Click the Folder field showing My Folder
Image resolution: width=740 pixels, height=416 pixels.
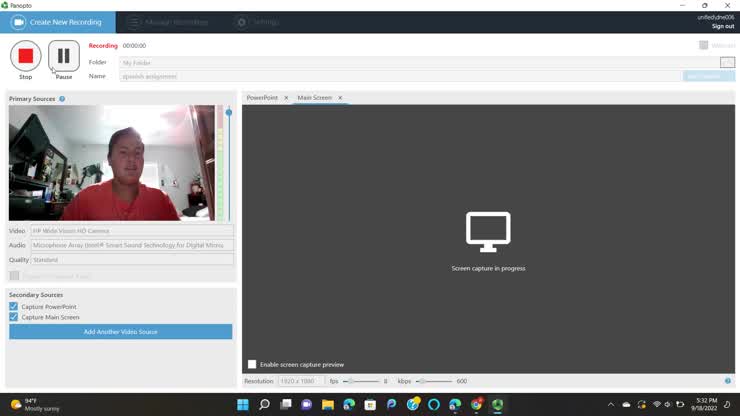[419, 62]
